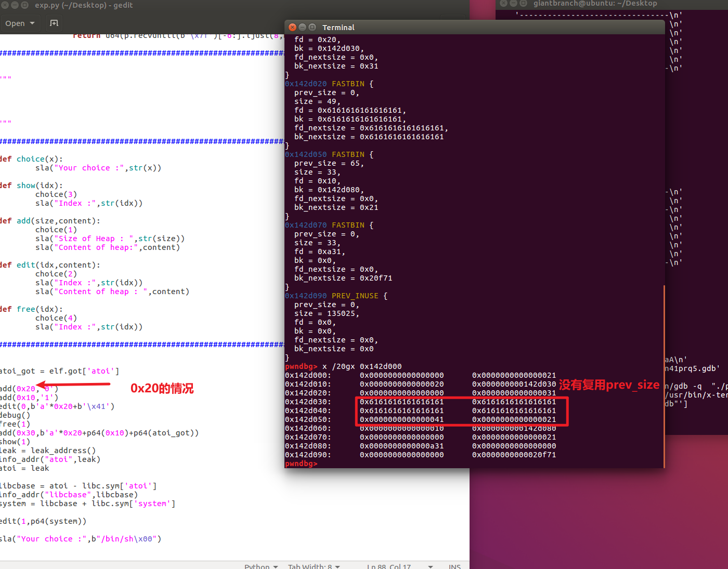Toggle INS insert mode in gedit status bar

(454, 566)
